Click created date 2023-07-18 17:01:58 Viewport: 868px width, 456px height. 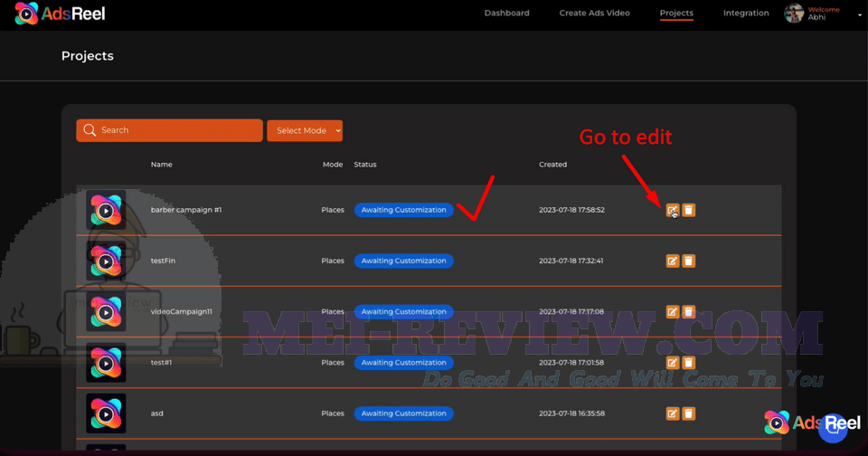tap(571, 363)
